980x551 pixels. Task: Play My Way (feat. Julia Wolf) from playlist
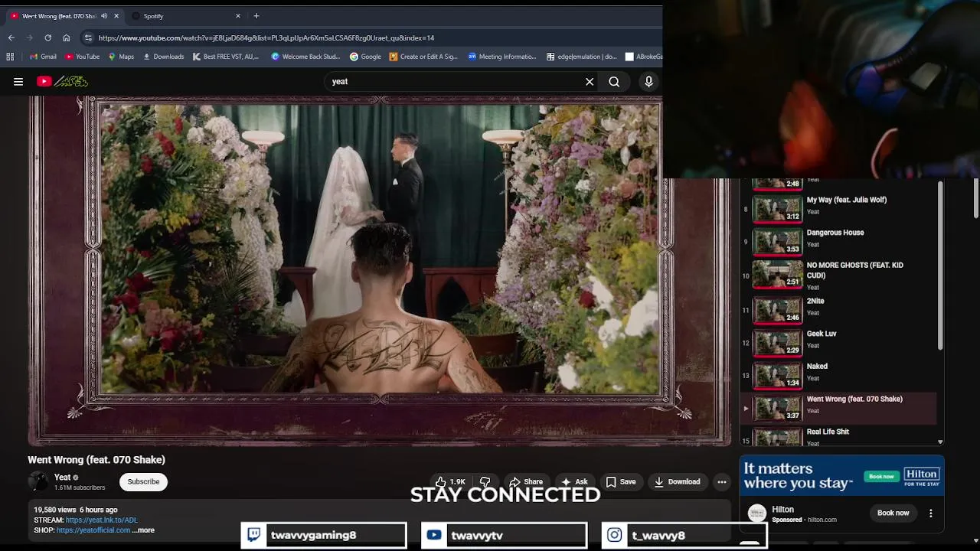coord(838,208)
